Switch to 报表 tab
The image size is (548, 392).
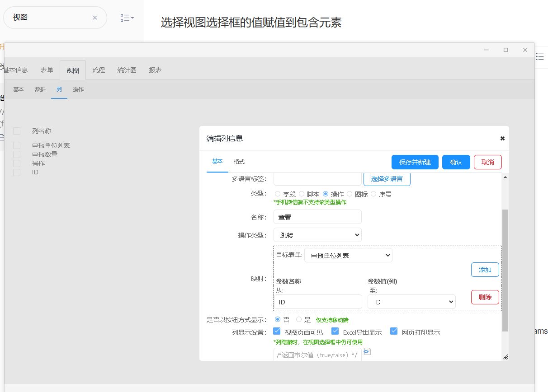tap(156, 70)
